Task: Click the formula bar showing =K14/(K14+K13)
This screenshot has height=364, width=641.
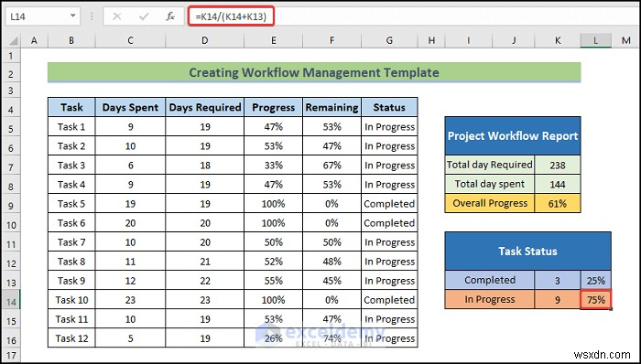Action: 413,16
